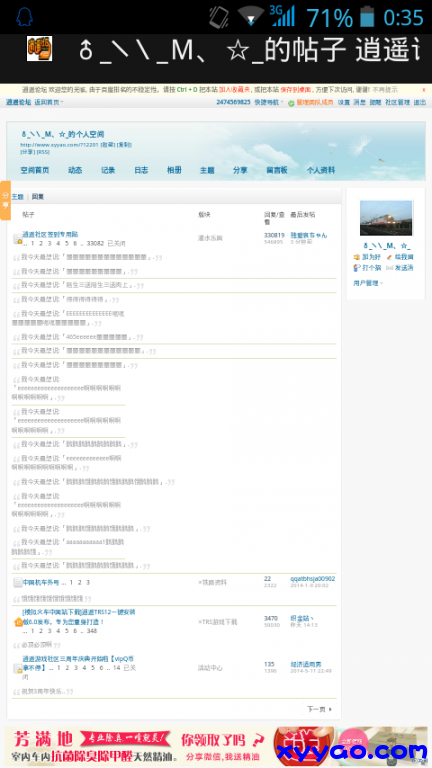Switch to the 个人资料 tab
Viewport: 432px width, 768px height.
pos(321,170)
